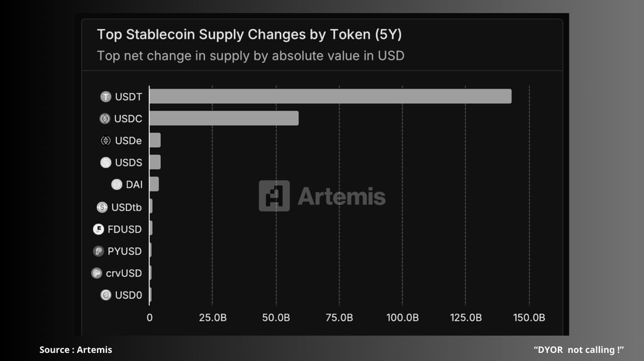Screen dimensions: 644x361
Task: Click the 50.0B axis label
Action: tap(276, 318)
